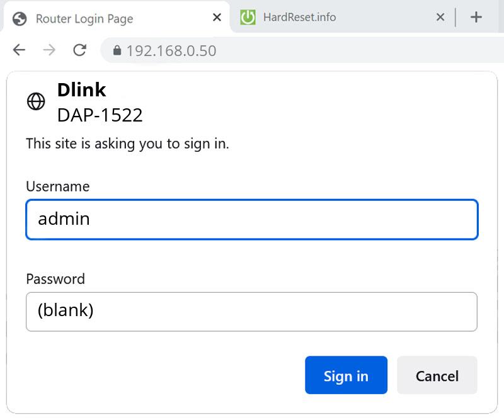504x420 pixels.
Task: Open a new browser tab with the plus icon
Action: click(x=477, y=17)
